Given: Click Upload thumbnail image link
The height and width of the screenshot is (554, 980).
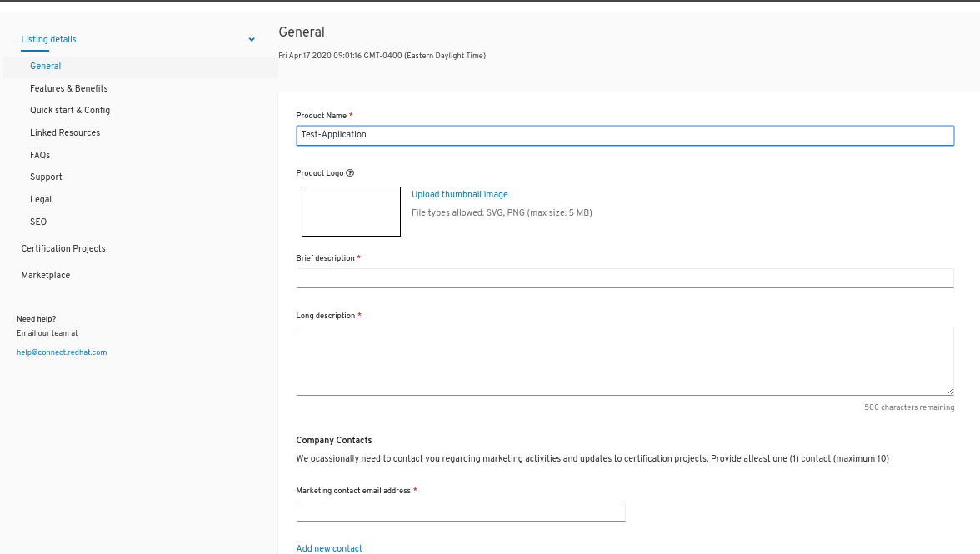Looking at the screenshot, I should pyautogui.click(x=460, y=195).
